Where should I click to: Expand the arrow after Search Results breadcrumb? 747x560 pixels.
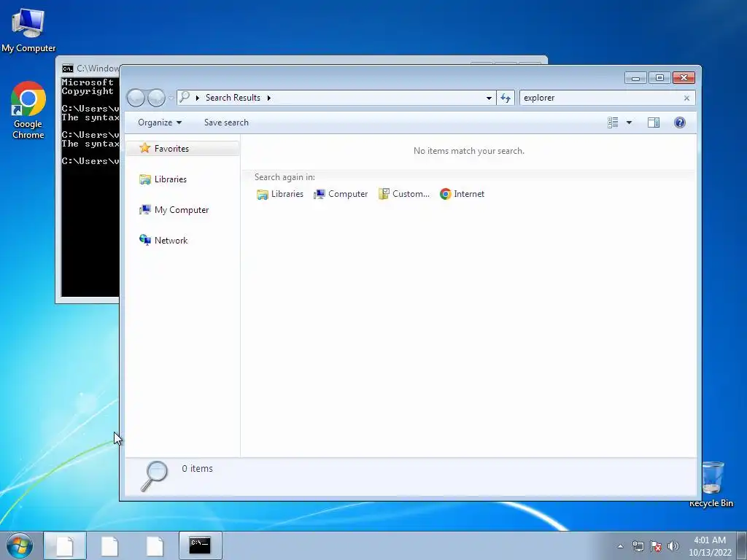coord(268,98)
